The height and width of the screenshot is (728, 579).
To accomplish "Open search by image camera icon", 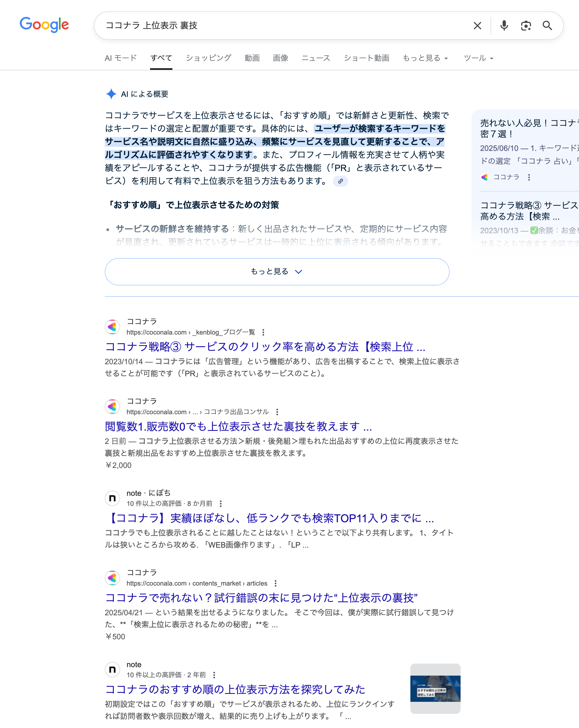I will 526,26.
